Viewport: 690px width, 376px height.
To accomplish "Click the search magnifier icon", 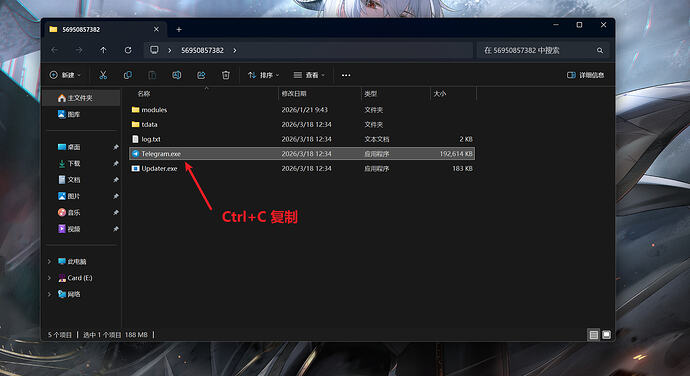I will point(600,51).
